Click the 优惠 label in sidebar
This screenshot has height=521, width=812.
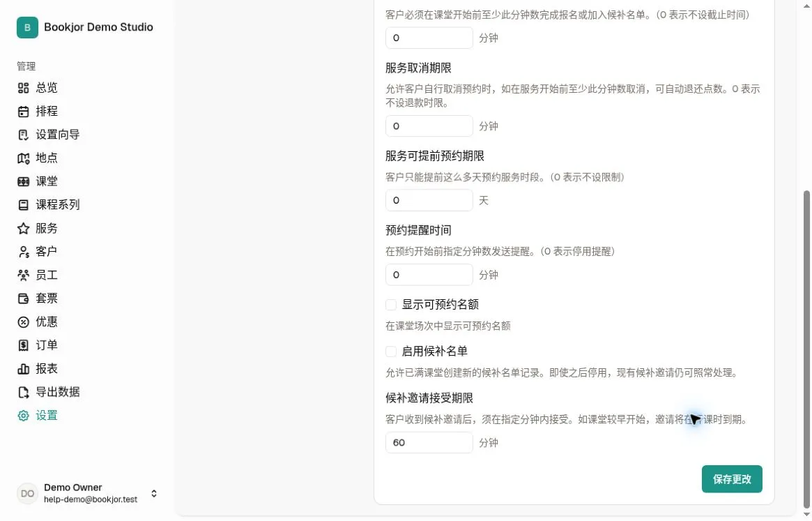pos(47,322)
